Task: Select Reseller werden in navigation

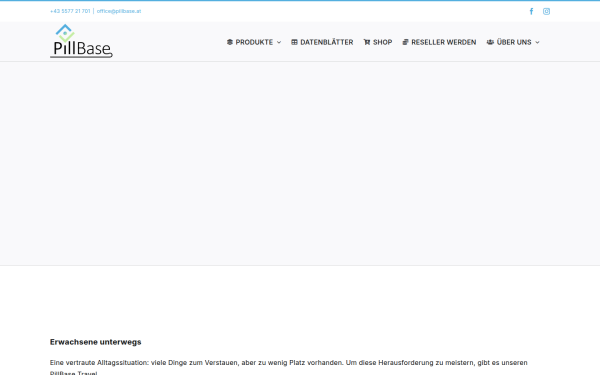Action: click(443, 42)
